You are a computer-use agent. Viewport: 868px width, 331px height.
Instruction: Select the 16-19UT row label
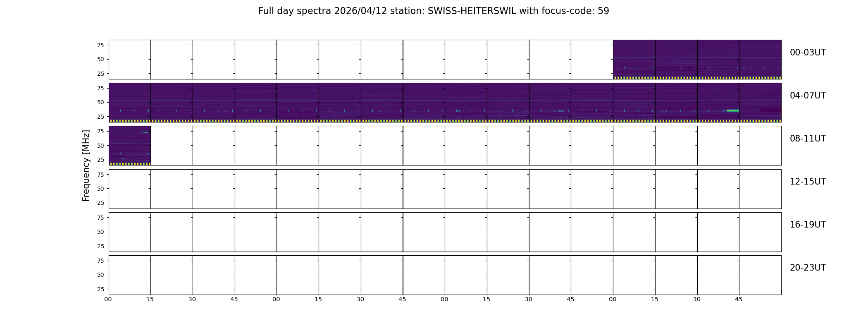click(808, 225)
